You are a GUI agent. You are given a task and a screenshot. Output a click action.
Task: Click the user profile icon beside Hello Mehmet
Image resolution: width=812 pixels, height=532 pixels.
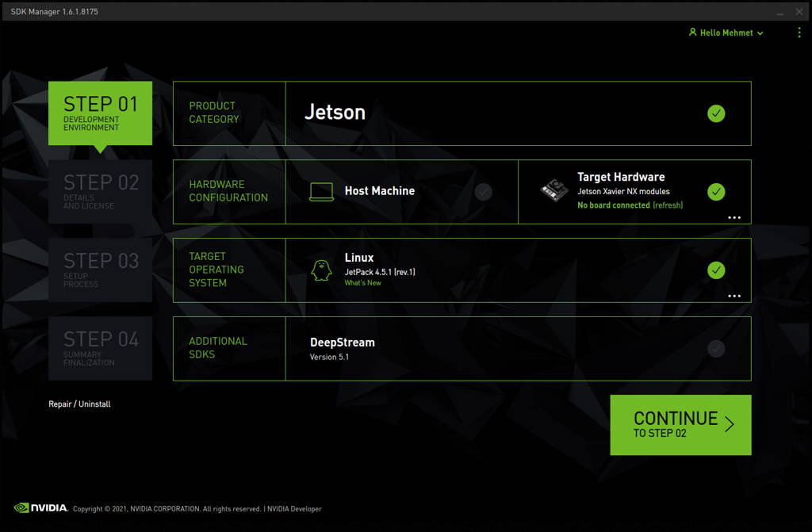(692, 33)
